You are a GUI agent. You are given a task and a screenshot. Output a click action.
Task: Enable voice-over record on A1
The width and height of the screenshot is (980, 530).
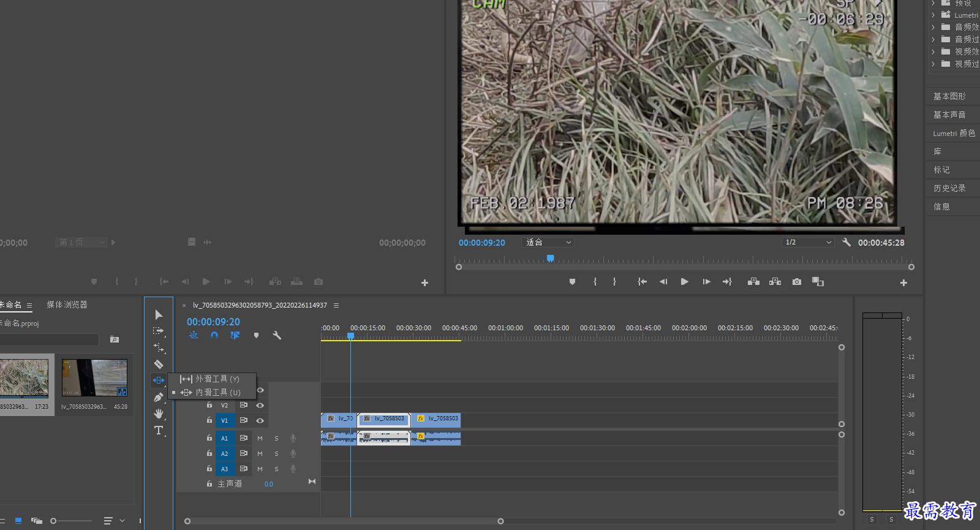click(x=293, y=438)
